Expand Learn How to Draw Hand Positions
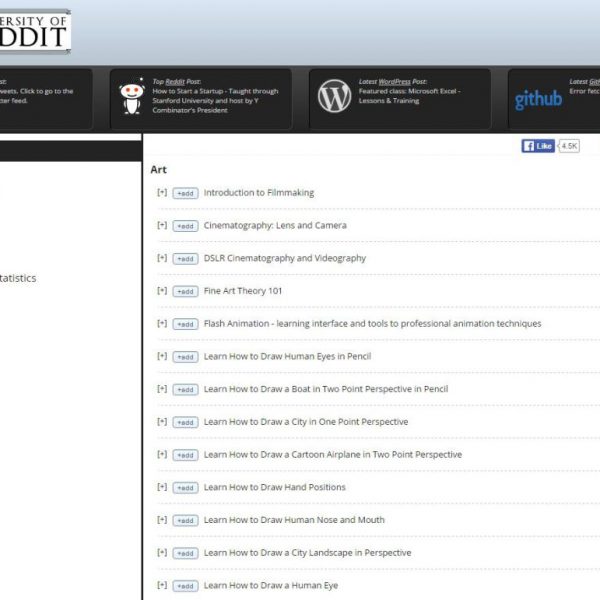Image resolution: width=600 pixels, height=600 pixels. 162,487
